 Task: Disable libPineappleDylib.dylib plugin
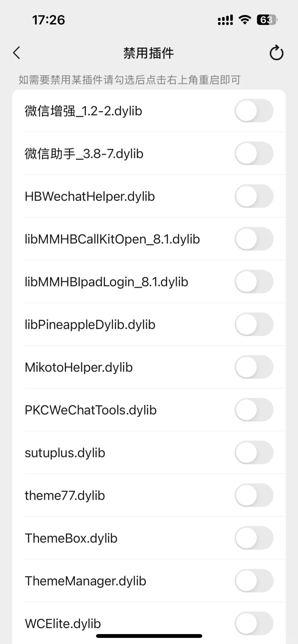(x=254, y=324)
